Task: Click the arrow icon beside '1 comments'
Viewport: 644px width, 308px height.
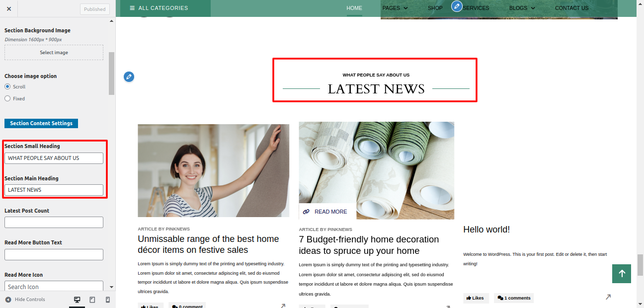Action: tap(608, 297)
